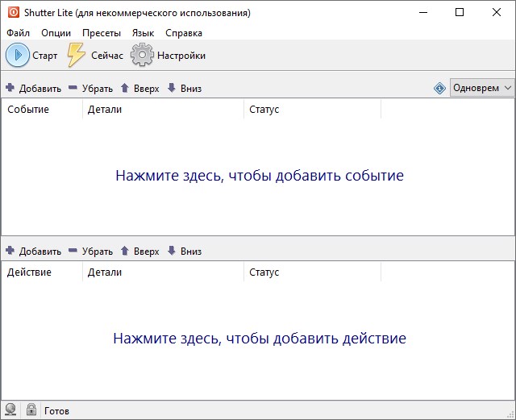Click the Настройки button label
Viewport: 516px width, 420px height.
pos(181,56)
